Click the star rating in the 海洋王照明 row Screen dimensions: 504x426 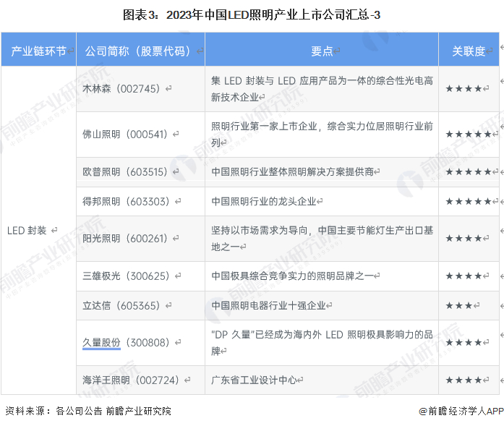[464, 380]
